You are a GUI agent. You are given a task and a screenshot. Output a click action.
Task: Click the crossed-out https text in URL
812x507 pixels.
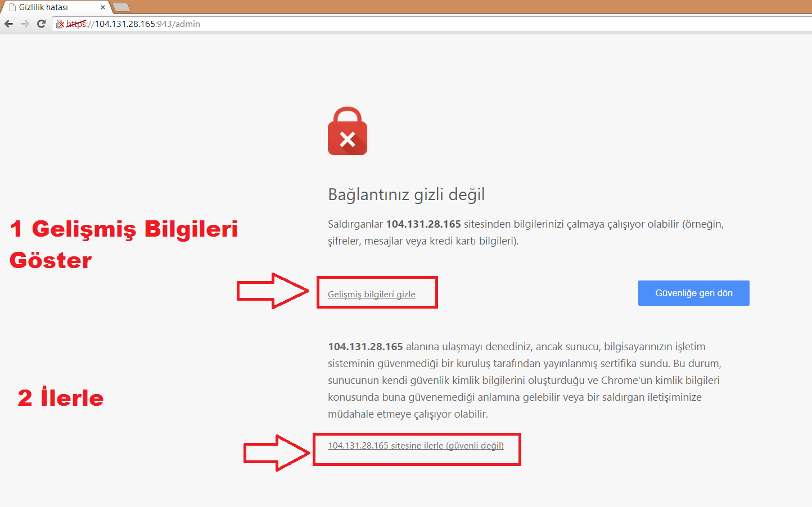pyautogui.click(x=76, y=24)
